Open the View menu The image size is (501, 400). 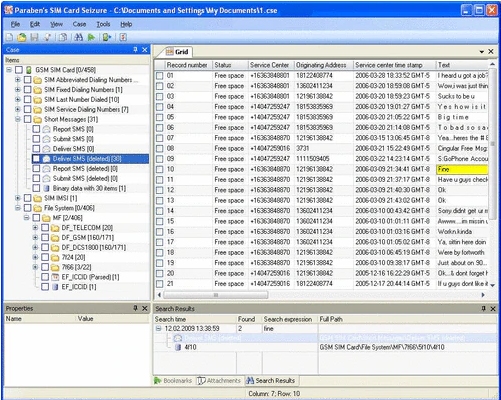point(56,24)
